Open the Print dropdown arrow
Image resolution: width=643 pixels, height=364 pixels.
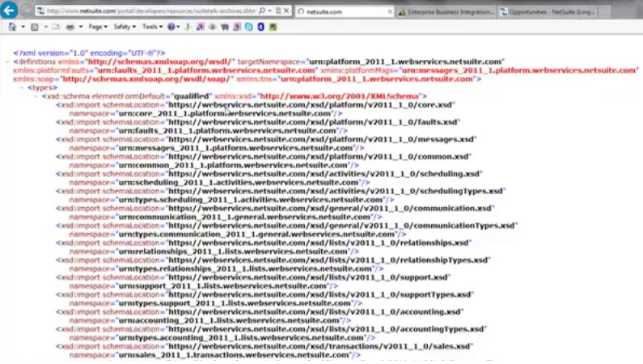point(81,27)
